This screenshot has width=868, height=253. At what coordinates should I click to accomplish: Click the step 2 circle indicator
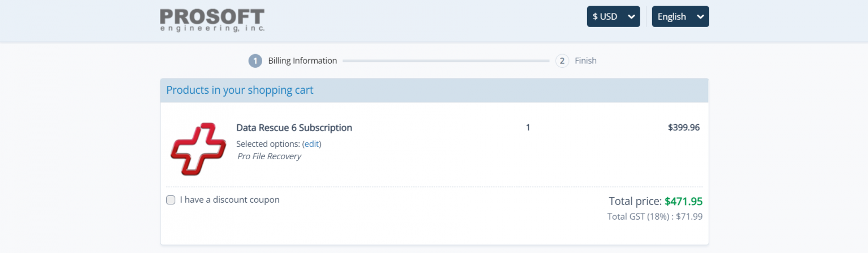[562, 60]
